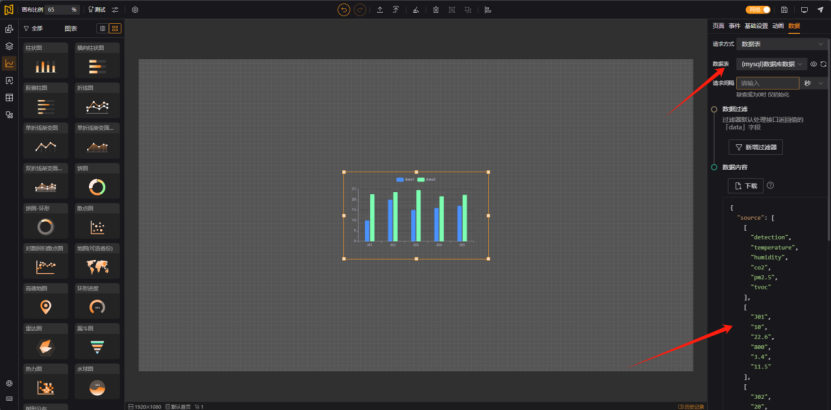Screen dimensions: 831x410
Task: Click the app logo icon at top-left
Action: pyautogui.click(x=8, y=10)
